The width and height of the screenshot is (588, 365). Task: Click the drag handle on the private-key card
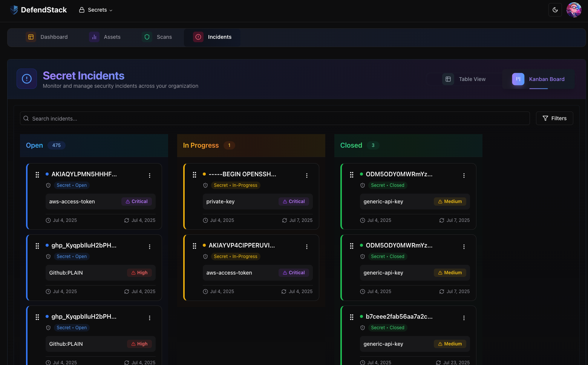tap(194, 174)
